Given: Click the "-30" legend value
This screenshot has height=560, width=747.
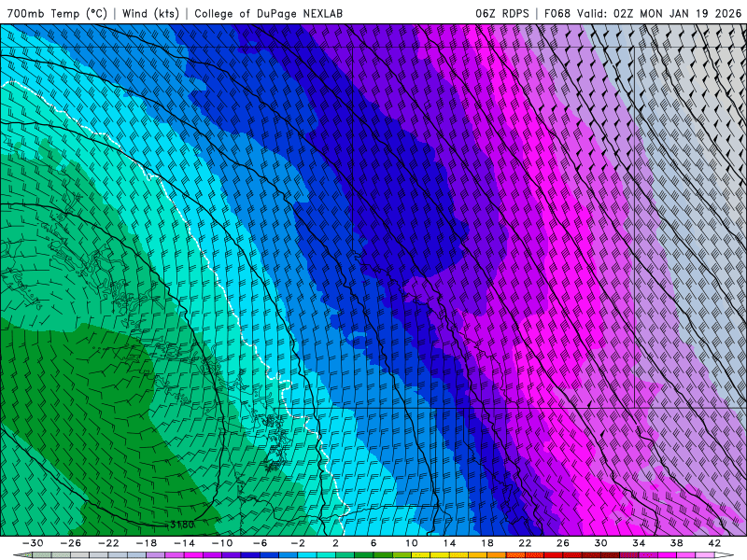Looking at the screenshot, I should click(x=33, y=543).
